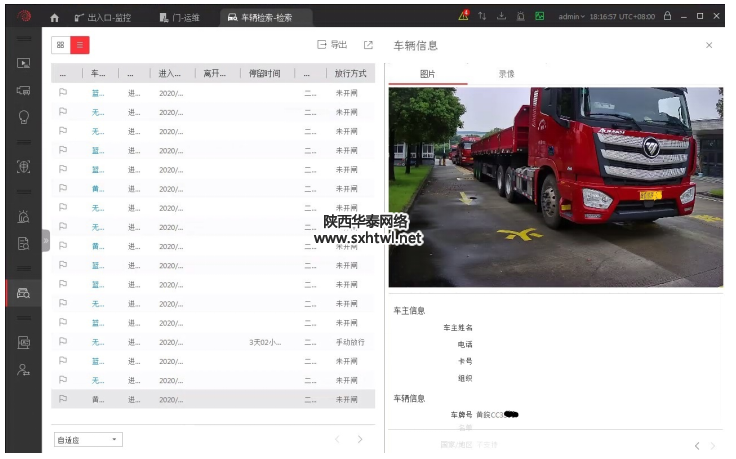This screenshot has height=459, width=736.
Task: Flag the row marked 手动放行
Action: click(x=63, y=342)
